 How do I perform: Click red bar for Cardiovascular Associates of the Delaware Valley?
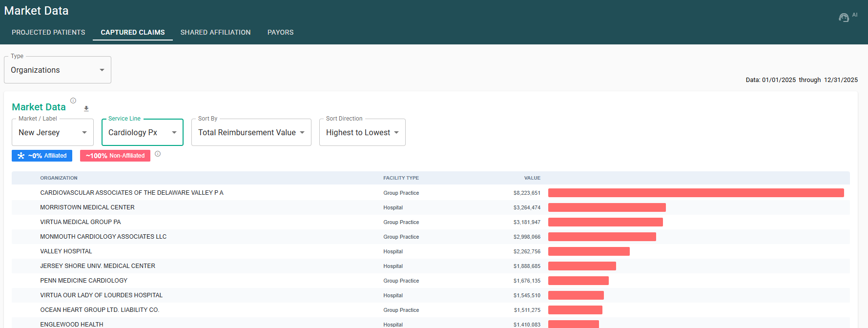coord(696,193)
